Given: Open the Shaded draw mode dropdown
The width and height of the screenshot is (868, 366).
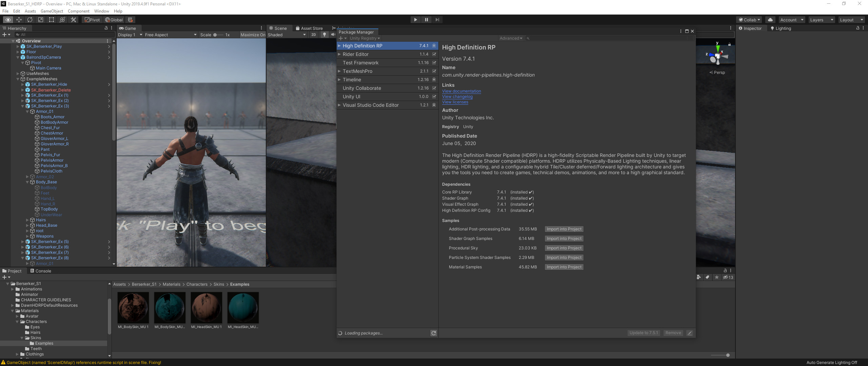Looking at the screenshot, I should (x=287, y=35).
